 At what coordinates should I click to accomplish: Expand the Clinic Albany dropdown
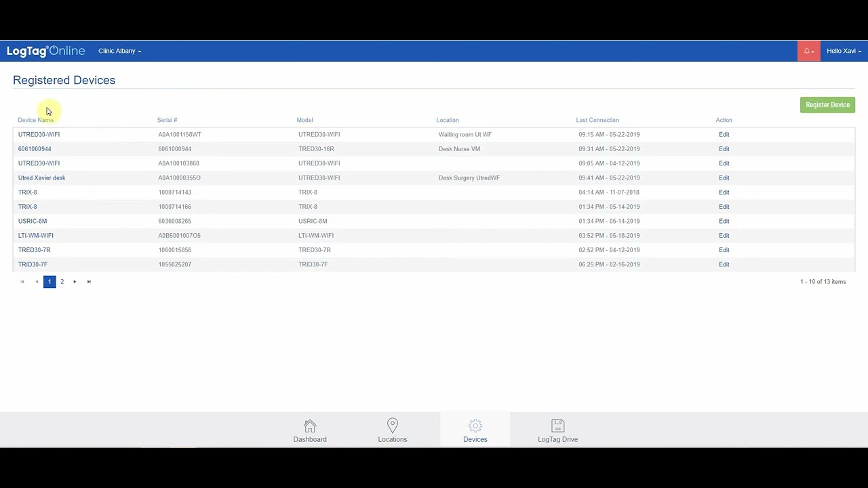119,51
